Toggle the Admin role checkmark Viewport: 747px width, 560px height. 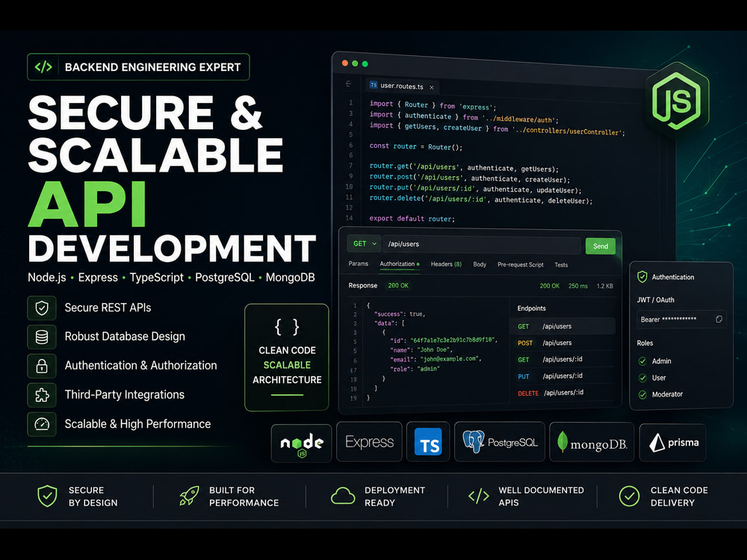click(x=642, y=361)
